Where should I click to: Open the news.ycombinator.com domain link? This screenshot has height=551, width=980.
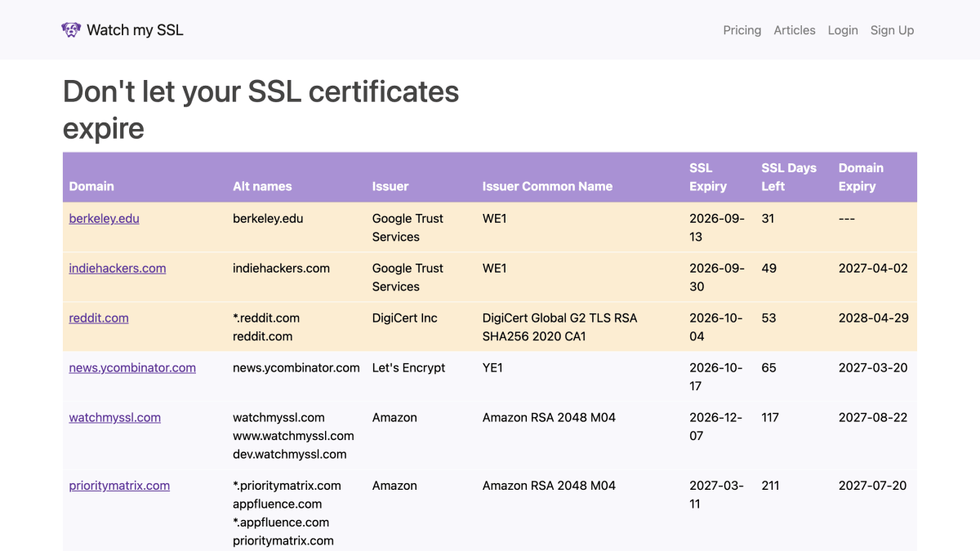(x=132, y=368)
